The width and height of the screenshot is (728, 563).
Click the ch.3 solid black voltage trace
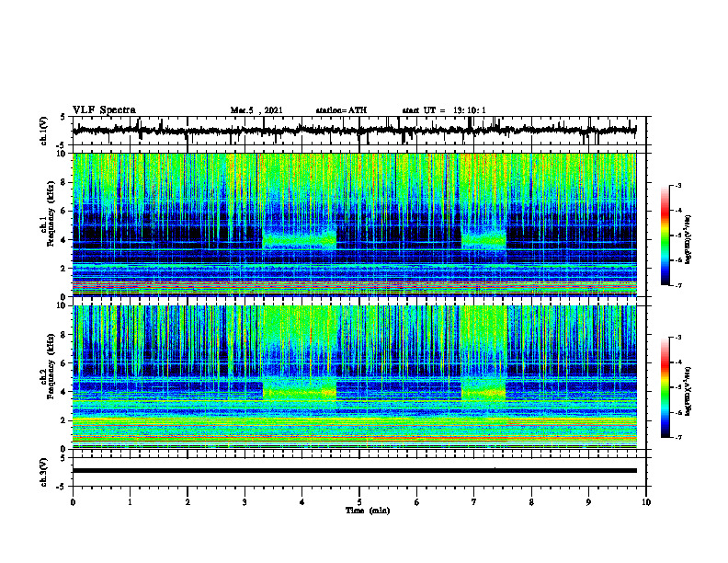tap(355, 471)
